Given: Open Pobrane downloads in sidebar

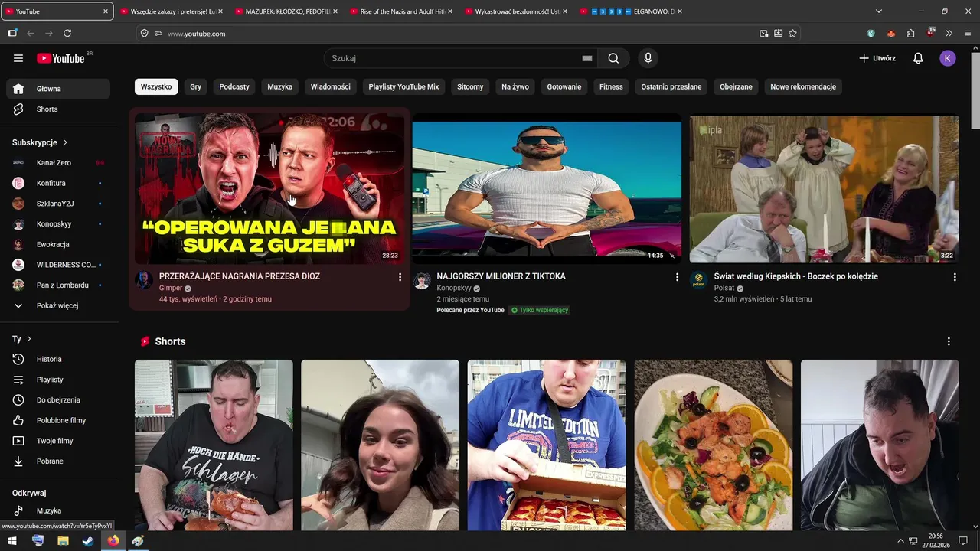Looking at the screenshot, I should point(58,461).
